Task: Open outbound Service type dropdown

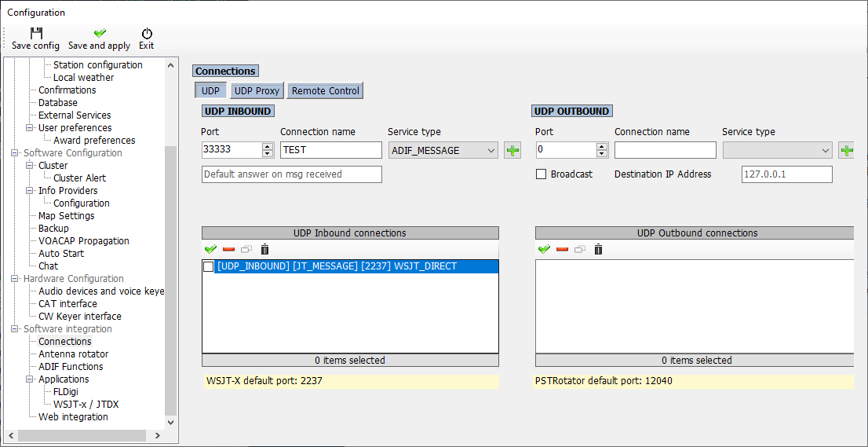Action: (777, 150)
